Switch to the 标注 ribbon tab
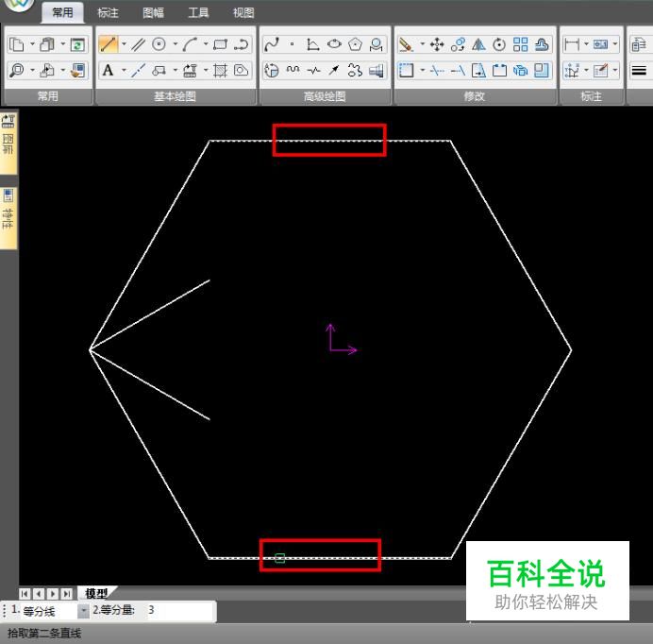Viewport: 653px width, 644px height. [108, 13]
